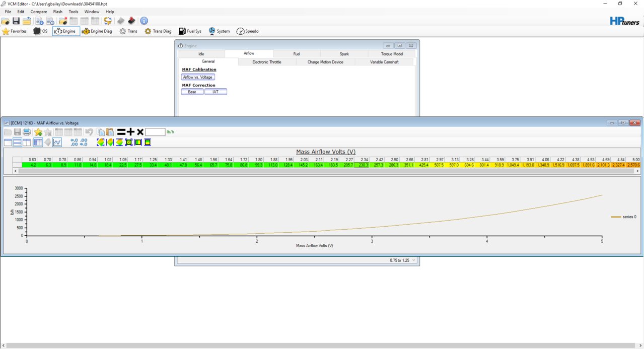The image size is (644, 349).
Task: Open the Edit menu
Action: pos(21,12)
